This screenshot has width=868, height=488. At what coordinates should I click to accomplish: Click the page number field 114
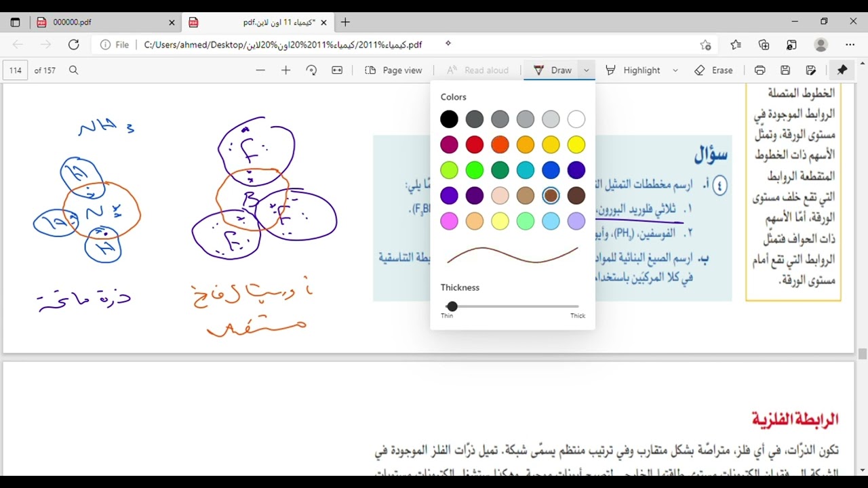(16, 70)
